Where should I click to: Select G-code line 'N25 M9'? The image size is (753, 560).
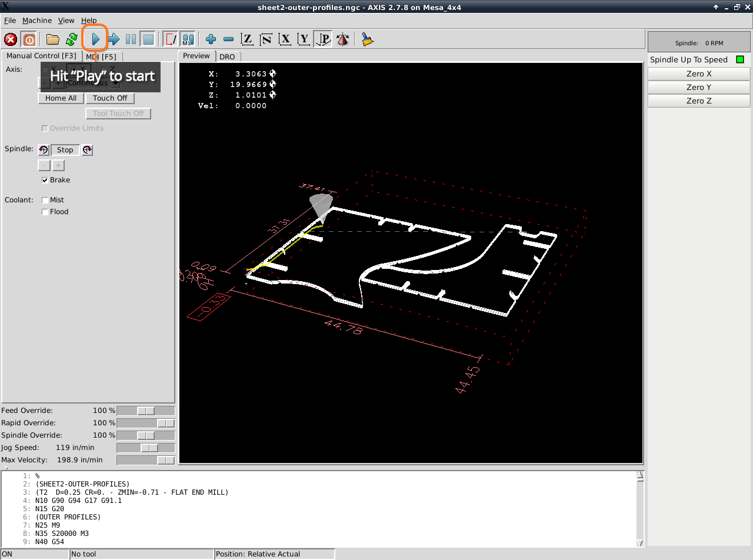pyautogui.click(x=48, y=525)
